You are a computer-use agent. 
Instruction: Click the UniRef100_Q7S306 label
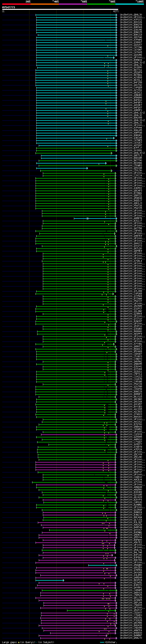[131, 482]
